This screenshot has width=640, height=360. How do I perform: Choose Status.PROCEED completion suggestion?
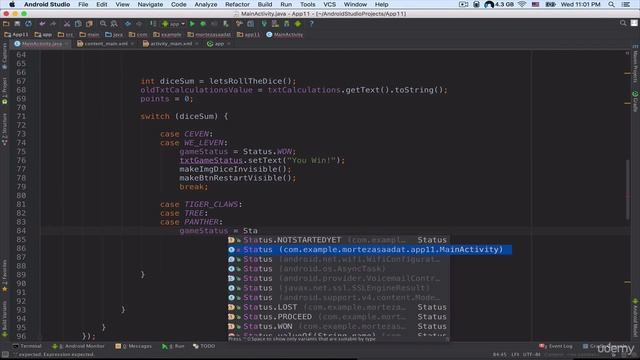pyautogui.click(x=339, y=317)
